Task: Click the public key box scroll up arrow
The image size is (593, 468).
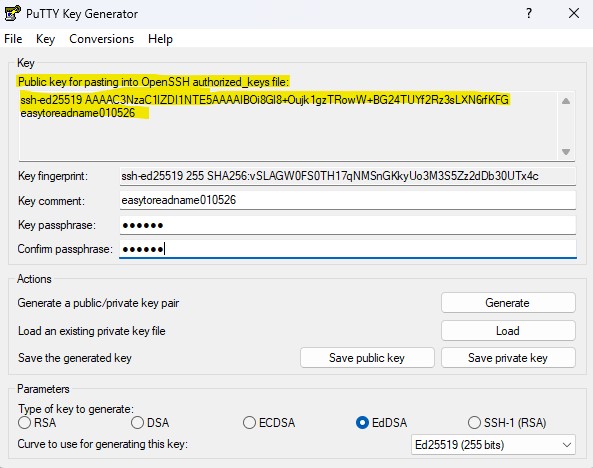Action: coord(566,101)
